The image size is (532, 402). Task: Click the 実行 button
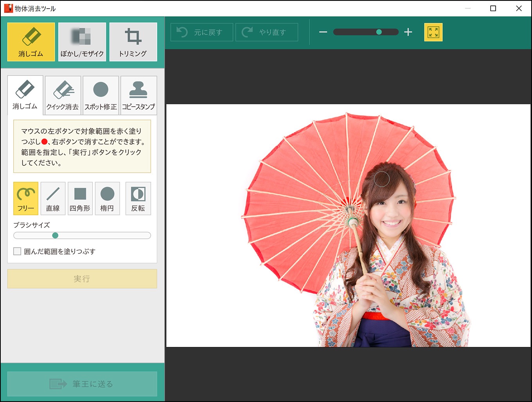tap(82, 279)
